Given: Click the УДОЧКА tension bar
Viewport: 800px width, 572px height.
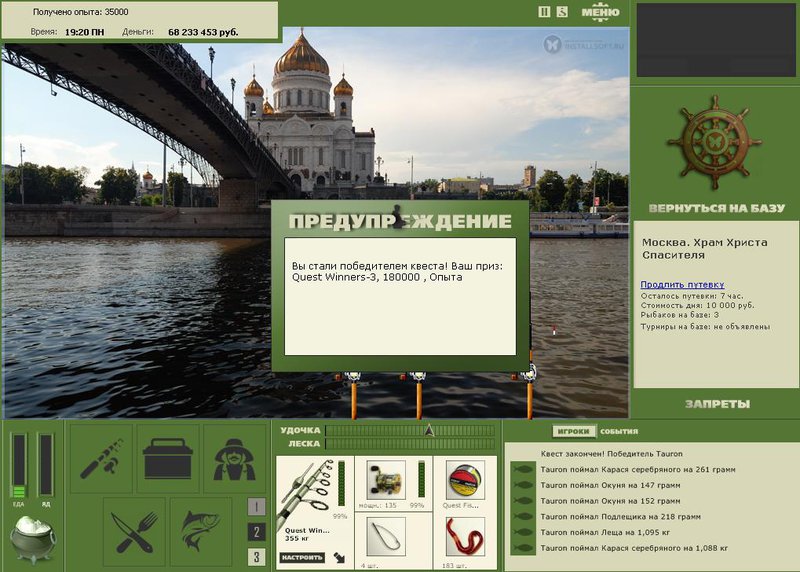Looking at the screenshot, I should tap(410, 431).
